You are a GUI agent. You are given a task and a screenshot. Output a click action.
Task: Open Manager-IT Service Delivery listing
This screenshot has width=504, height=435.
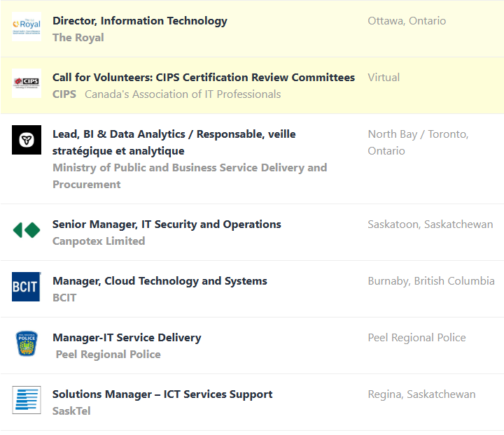[127, 338]
